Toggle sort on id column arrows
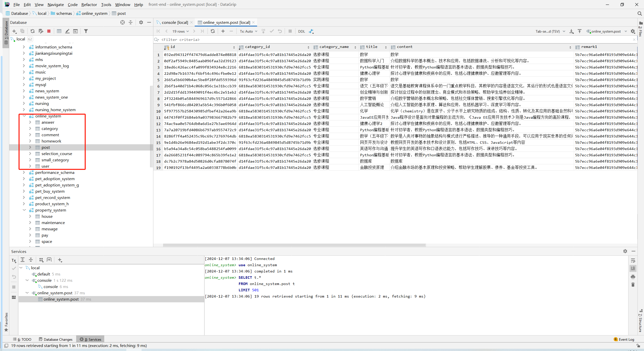This screenshot has height=351, width=644. point(234,47)
